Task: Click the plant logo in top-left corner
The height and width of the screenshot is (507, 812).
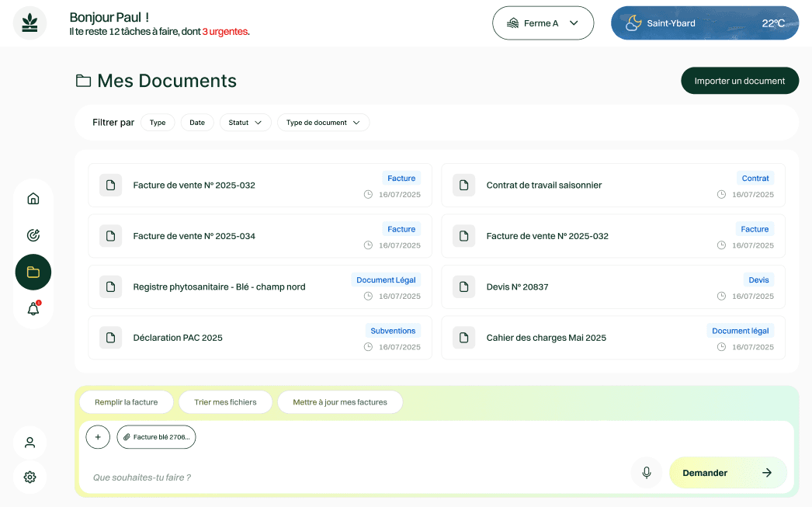Action: coord(30,23)
